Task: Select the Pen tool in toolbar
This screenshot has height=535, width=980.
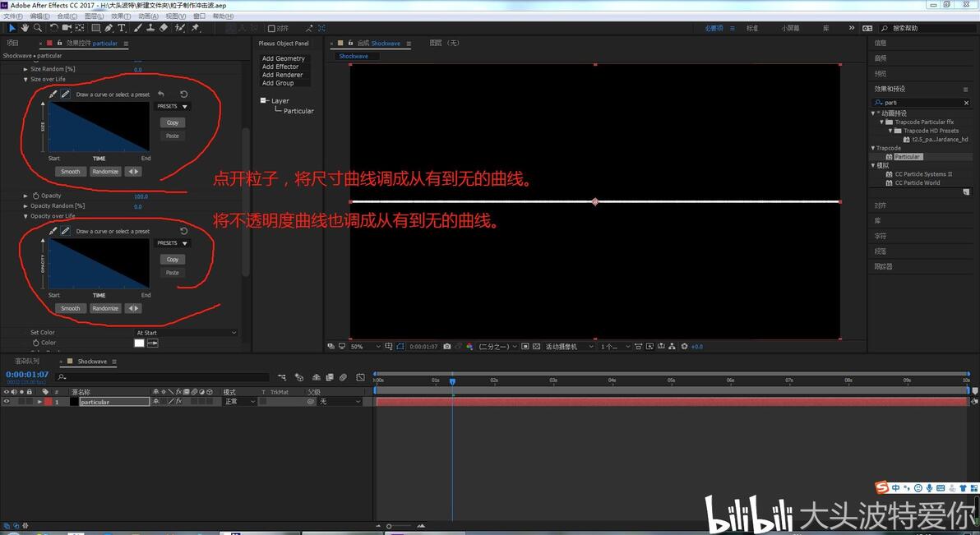Action: click(109, 27)
